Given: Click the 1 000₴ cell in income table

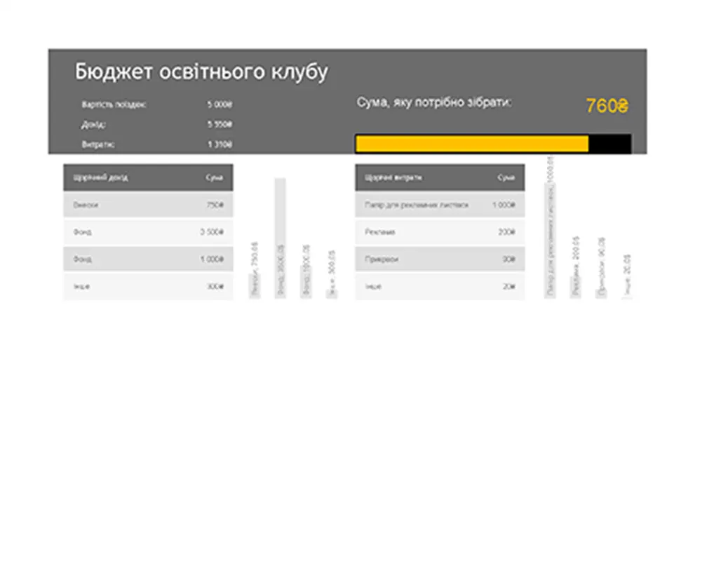Looking at the screenshot, I should pyautogui.click(x=213, y=259).
